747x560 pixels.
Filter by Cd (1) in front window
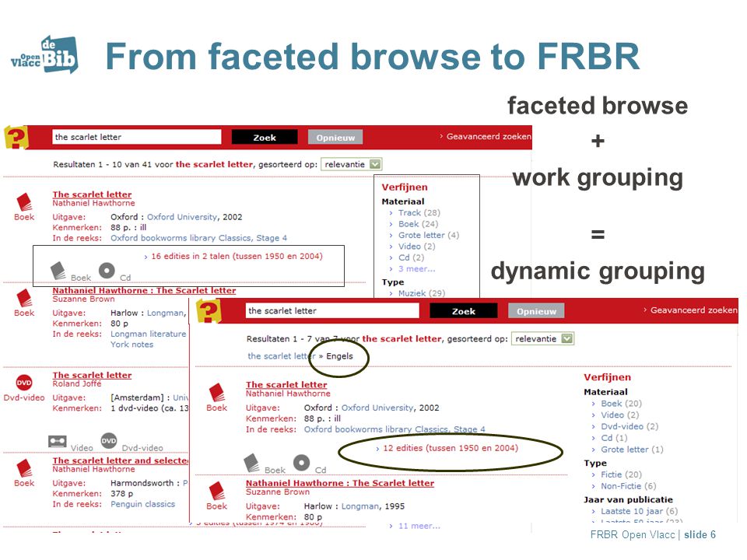[x=614, y=438]
